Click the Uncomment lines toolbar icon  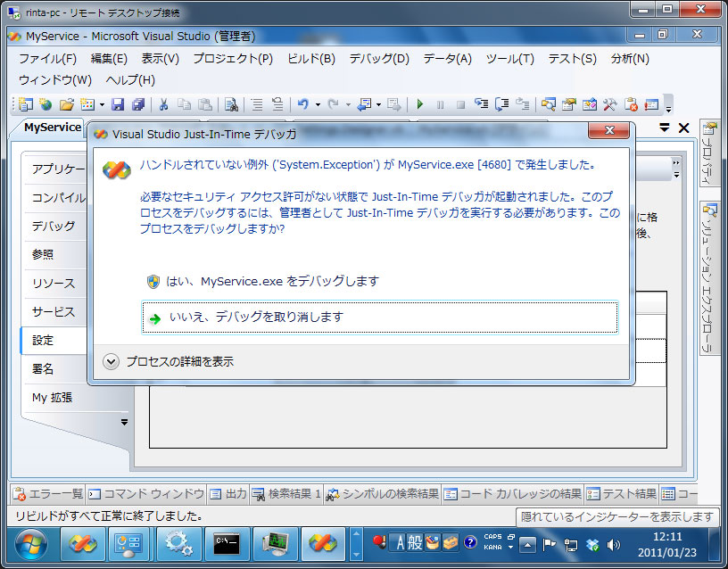point(277,104)
